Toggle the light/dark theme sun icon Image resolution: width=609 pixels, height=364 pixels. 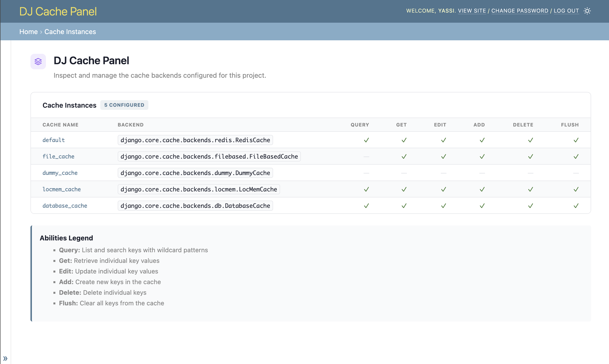[587, 11]
